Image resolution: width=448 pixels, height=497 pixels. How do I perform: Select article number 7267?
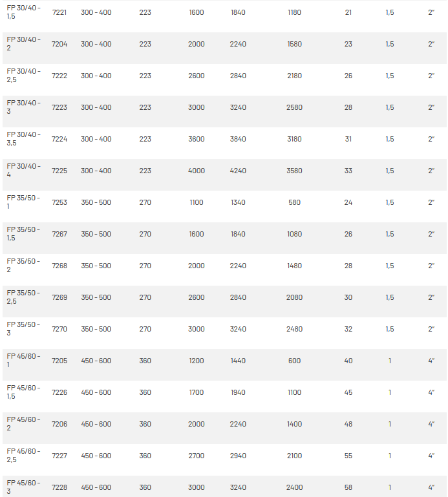pos(59,234)
